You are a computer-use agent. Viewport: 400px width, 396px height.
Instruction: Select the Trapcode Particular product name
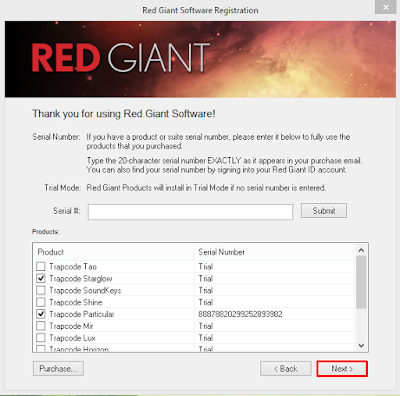tap(82, 314)
